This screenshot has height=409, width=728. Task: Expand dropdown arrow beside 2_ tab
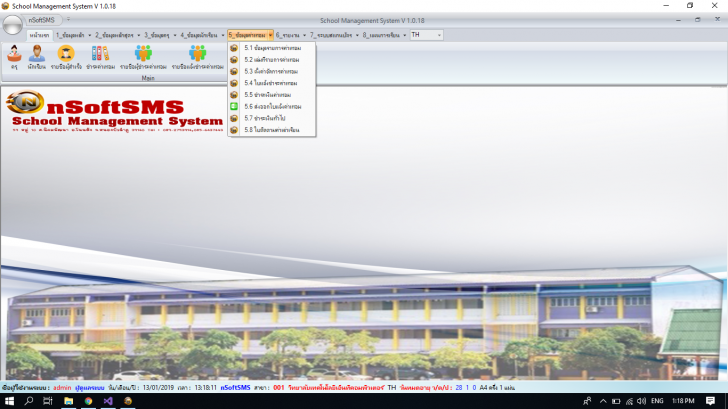click(x=138, y=35)
